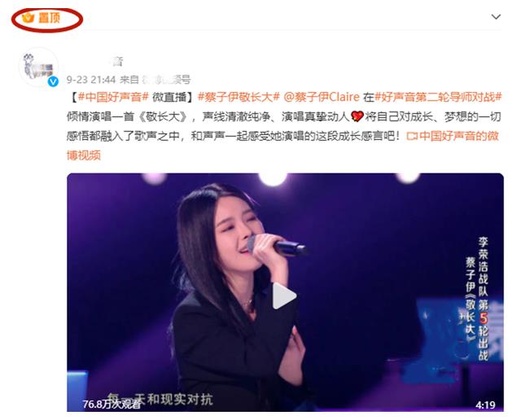Click the blue verified badge
Viewport: 521px width, 420px height.
click(53, 81)
